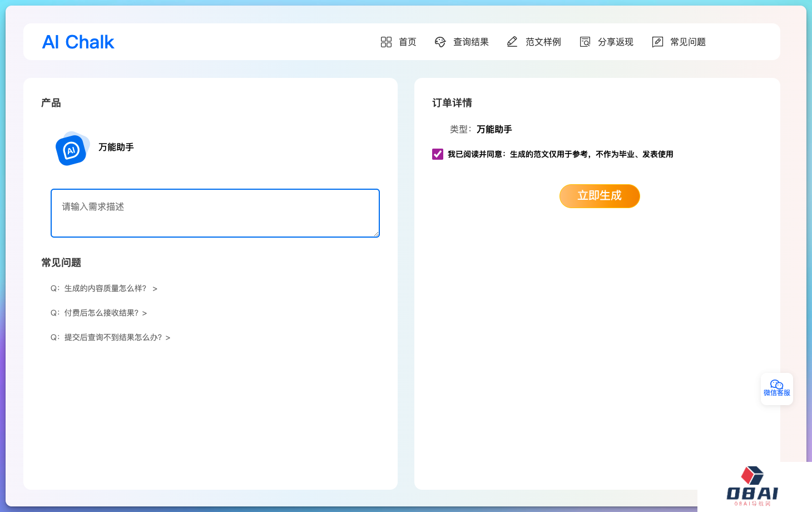Expand question 生成的内容质量怎么样
812x512 pixels.
click(x=104, y=288)
